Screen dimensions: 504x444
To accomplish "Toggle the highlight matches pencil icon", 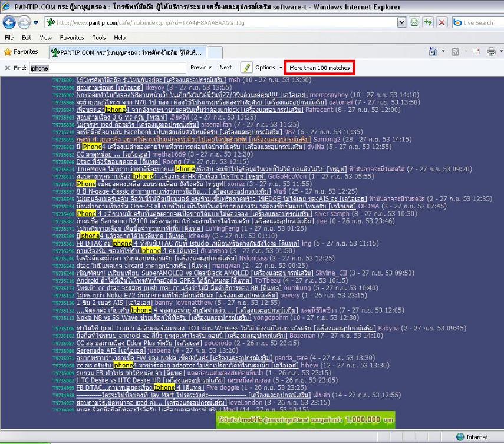I will click(246, 68).
